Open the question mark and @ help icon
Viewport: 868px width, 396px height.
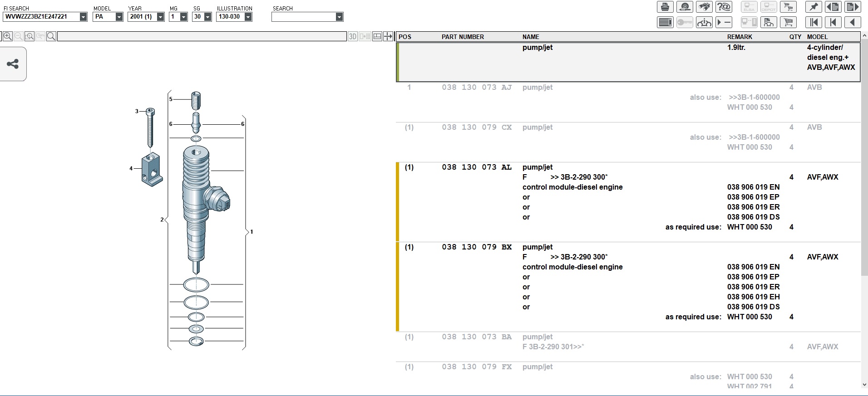tap(724, 7)
